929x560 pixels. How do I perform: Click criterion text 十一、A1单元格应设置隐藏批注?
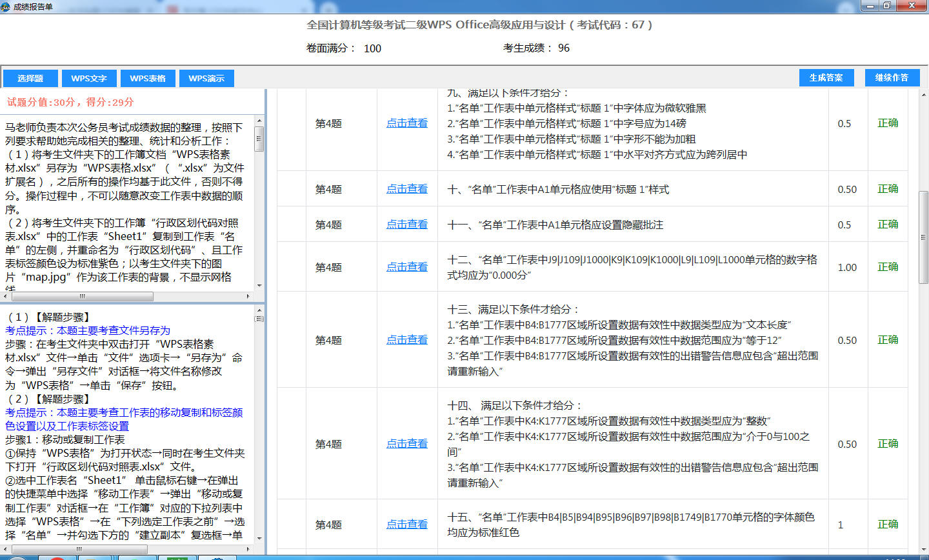(555, 225)
